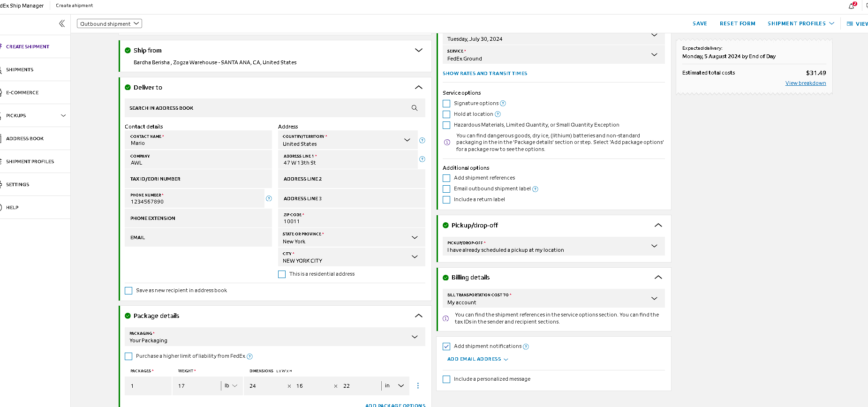Viewport: 868px width, 407px height.
Task: Click the SAVE button
Action: tap(700, 23)
